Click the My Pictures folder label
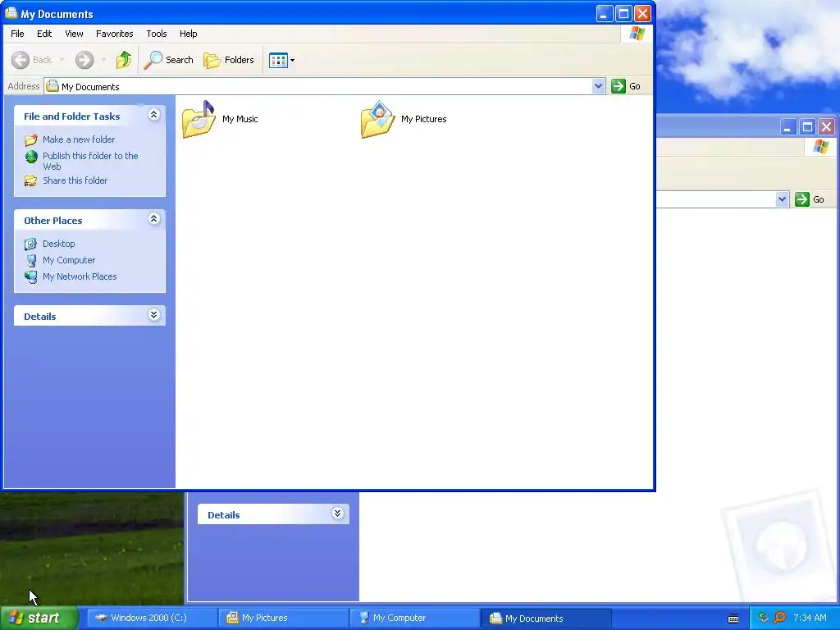This screenshot has height=630, width=840. pyautogui.click(x=424, y=119)
